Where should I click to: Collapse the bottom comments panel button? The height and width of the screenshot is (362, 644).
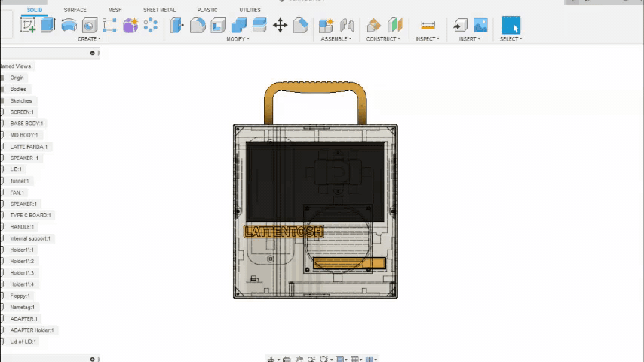[x=93, y=360]
